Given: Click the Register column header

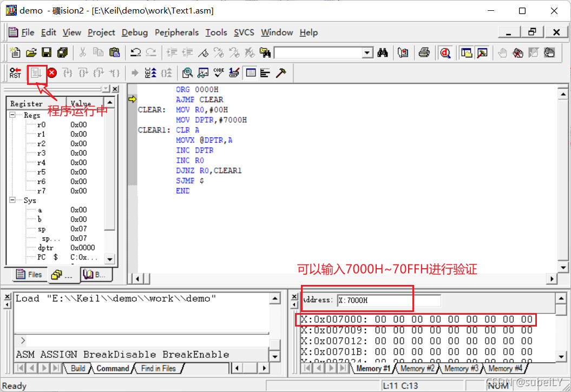Looking at the screenshot, I should coord(36,103).
